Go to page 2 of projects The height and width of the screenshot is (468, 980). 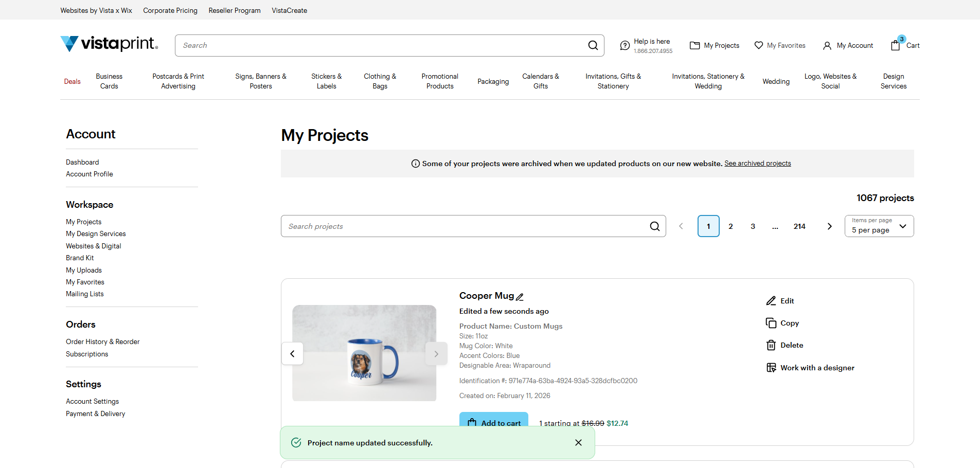pyautogui.click(x=730, y=226)
